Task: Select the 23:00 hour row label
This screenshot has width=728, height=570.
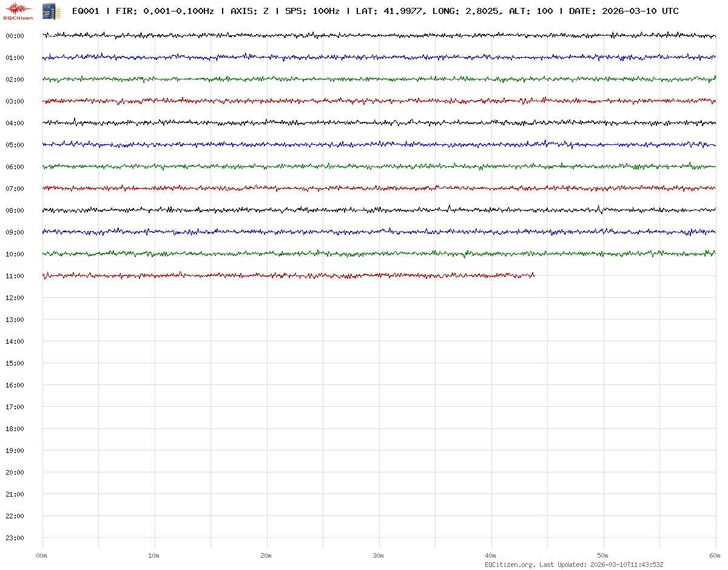Action: pyautogui.click(x=15, y=538)
